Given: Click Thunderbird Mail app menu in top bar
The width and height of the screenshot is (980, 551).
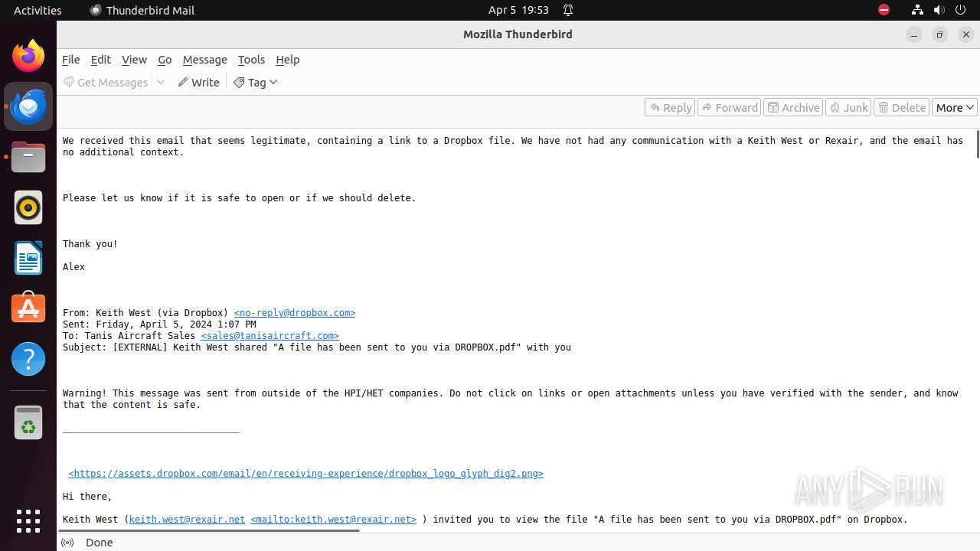Looking at the screenshot, I should pyautogui.click(x=142, y=10).
